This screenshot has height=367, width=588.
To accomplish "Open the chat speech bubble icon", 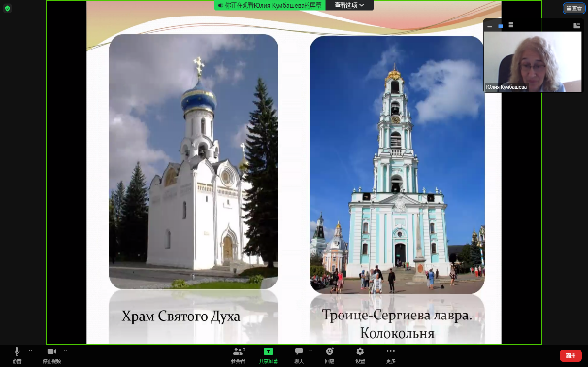I will [x=299, y=351].
